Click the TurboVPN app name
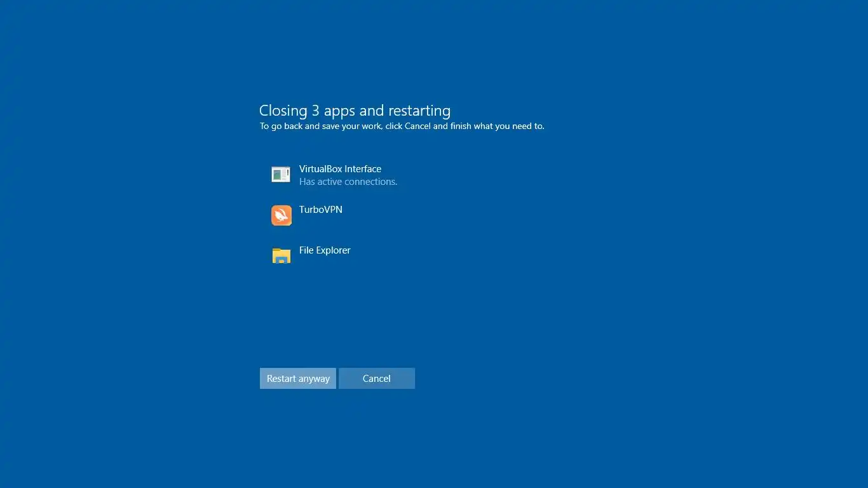Screen dimensions: 868x488 click(321, 210)
